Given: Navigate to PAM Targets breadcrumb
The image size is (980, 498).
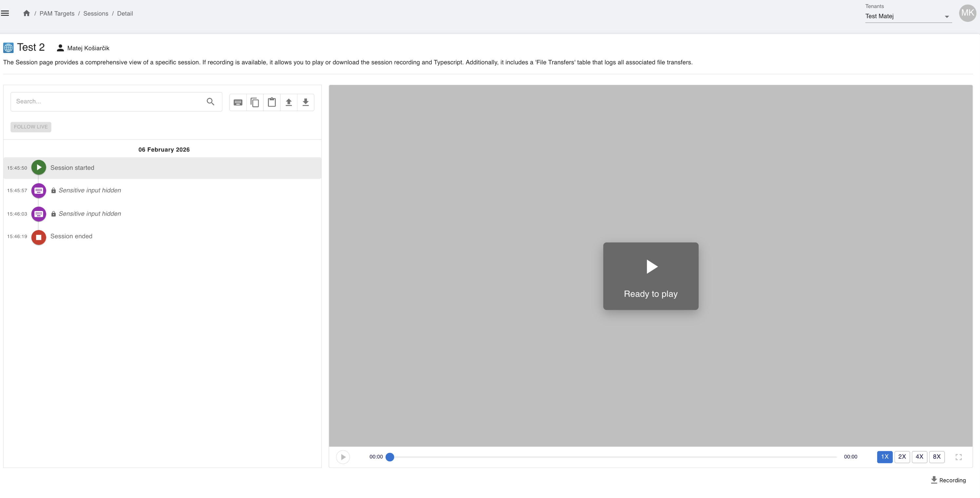Looking at the screenshot, I should (57, 14).
